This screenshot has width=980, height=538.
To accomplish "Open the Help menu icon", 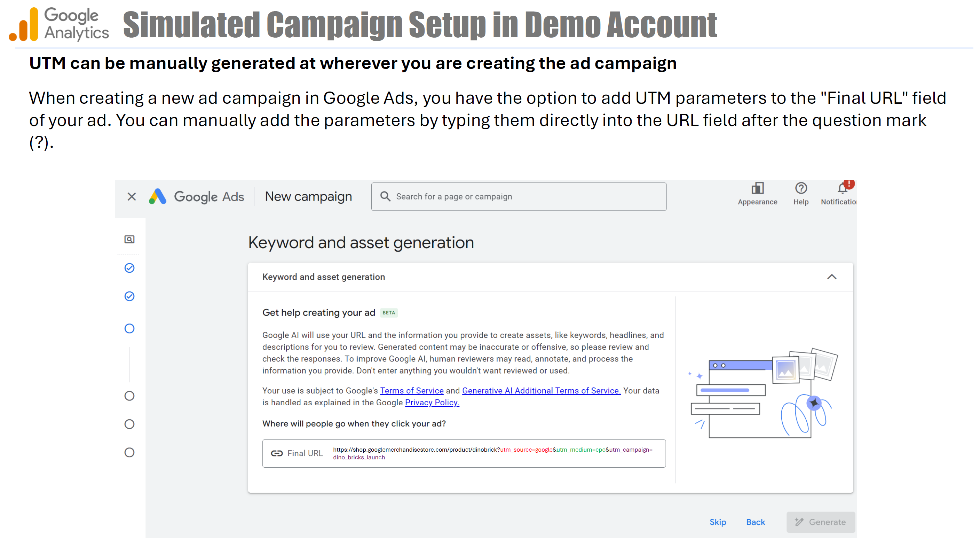I will pos(800,188).
